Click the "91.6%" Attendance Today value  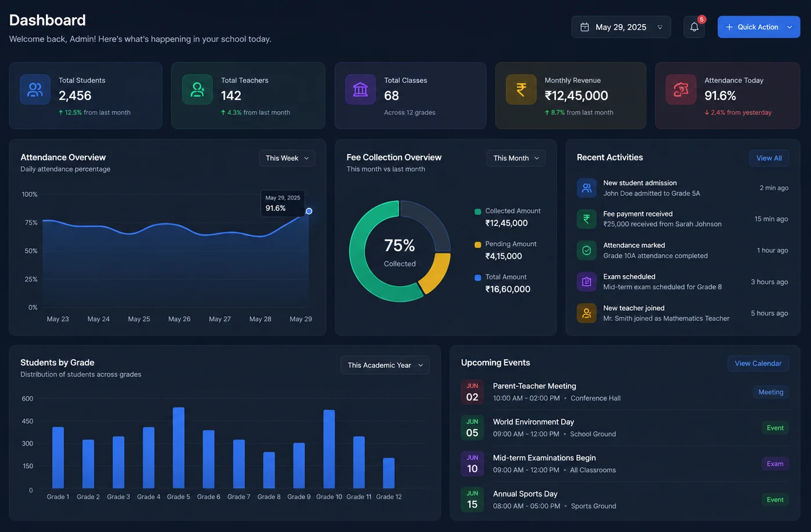[x=720, y=96]
